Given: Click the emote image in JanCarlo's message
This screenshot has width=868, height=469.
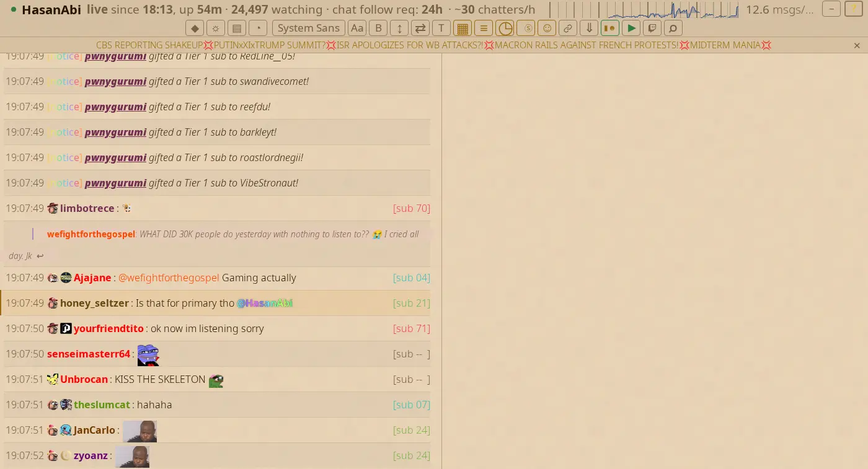Looking at the screenshot, I should coord(139,431).
